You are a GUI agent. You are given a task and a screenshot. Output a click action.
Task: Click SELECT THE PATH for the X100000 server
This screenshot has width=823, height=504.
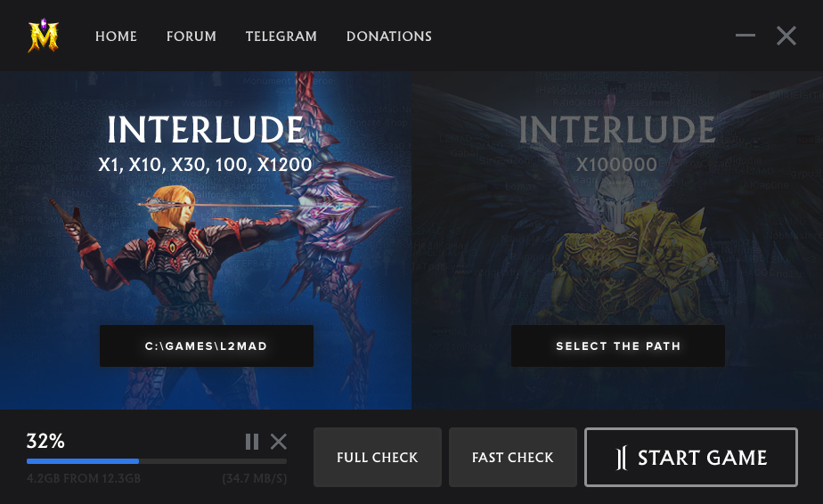click(x=618, y=346)
